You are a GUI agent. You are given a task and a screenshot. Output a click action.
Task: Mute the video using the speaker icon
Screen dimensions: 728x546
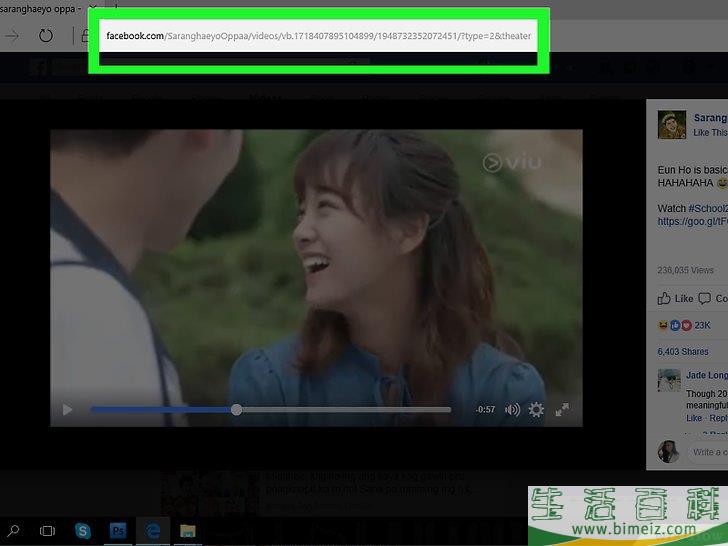pos(512,410)
